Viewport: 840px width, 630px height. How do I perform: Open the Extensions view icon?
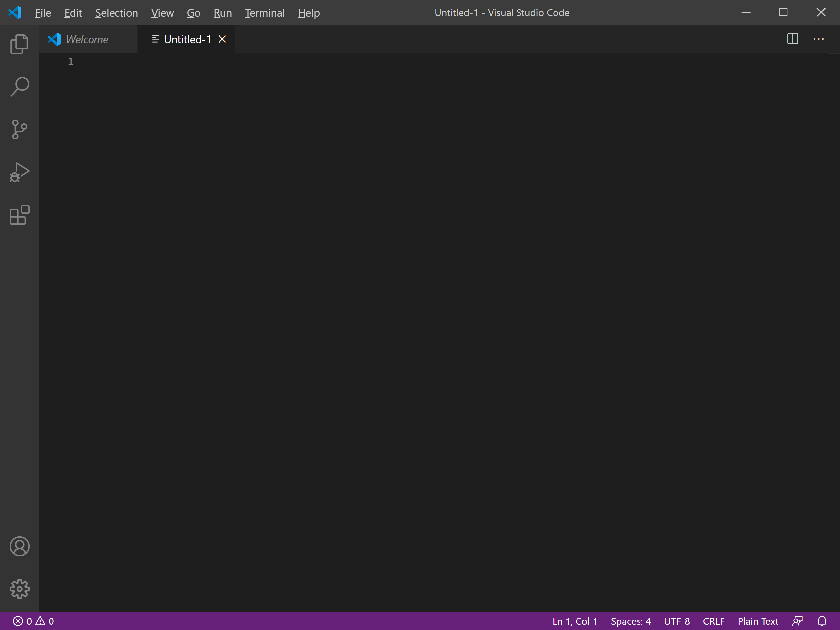click(19, 215)
